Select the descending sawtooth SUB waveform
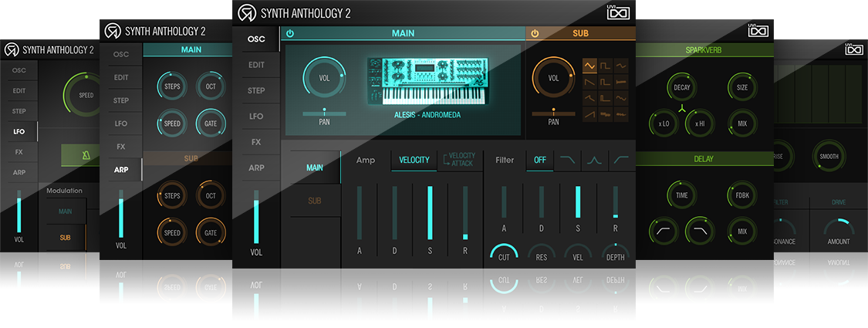The width and height of the screenshot is (868, 328). tap(589, 83)
